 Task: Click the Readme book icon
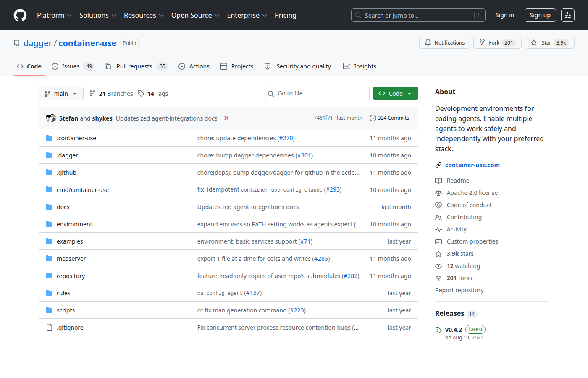pos(438,181)
